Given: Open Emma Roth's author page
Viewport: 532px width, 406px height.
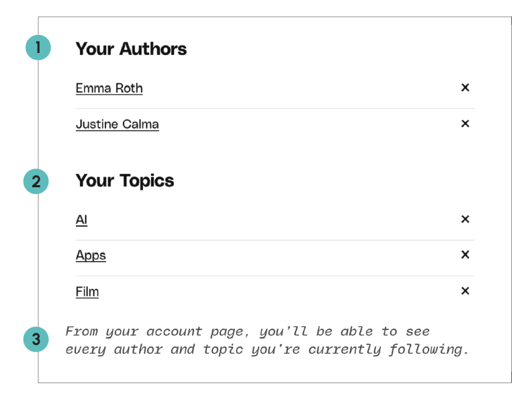Looking at the screenshot, I should tap(109, 89).
